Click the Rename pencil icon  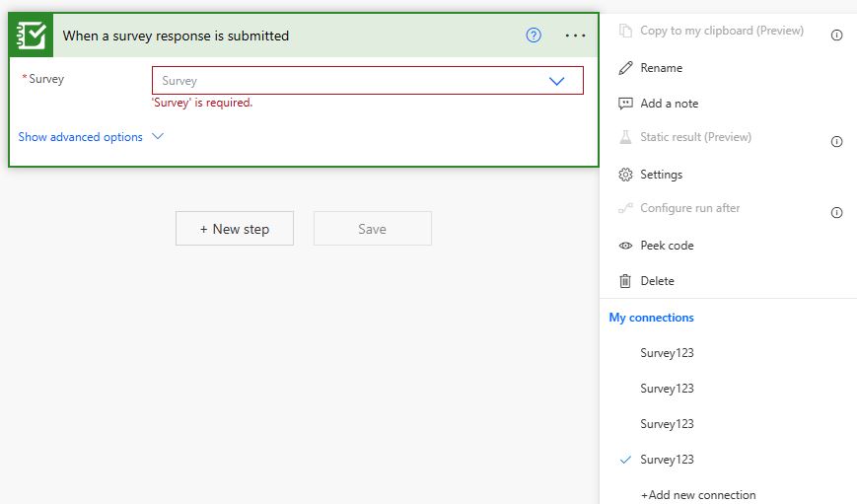click(x=625, y=68)
